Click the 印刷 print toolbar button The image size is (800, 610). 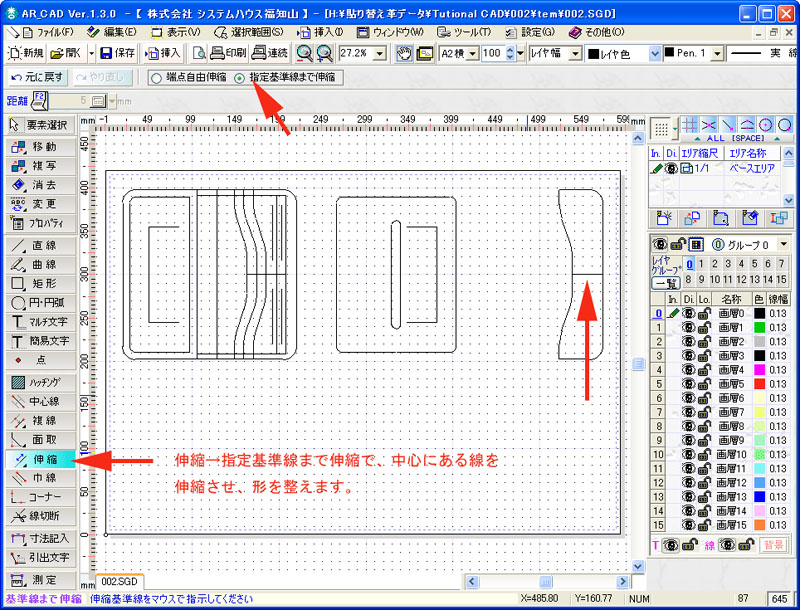point(228,52)
